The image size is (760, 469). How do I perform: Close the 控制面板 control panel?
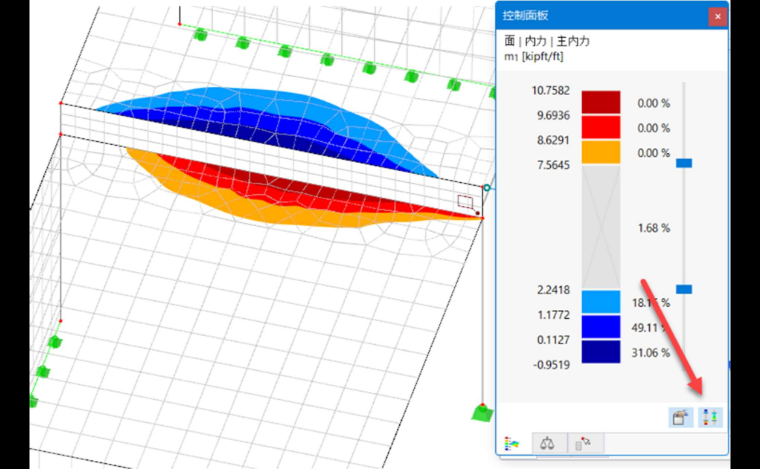pos(717,16)
